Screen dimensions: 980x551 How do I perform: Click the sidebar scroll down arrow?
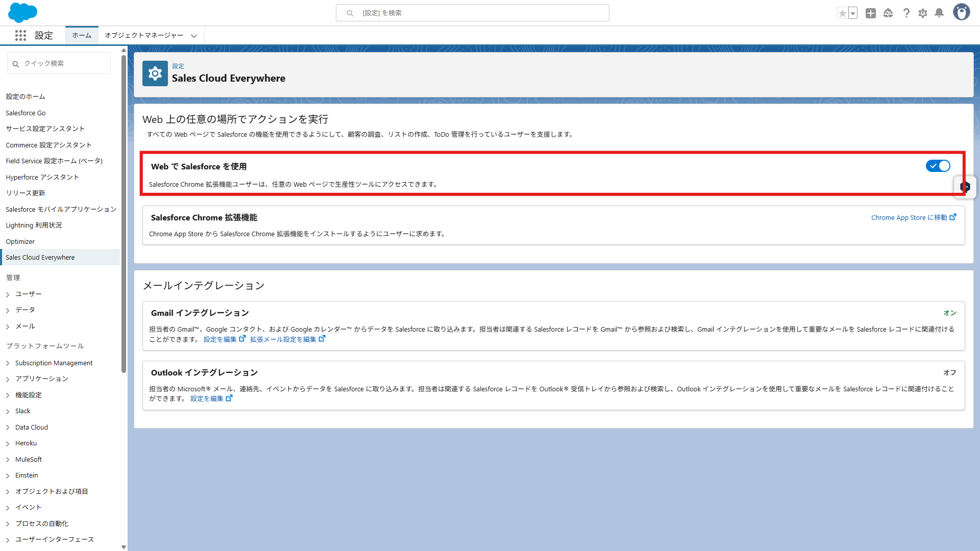[124, 547]
